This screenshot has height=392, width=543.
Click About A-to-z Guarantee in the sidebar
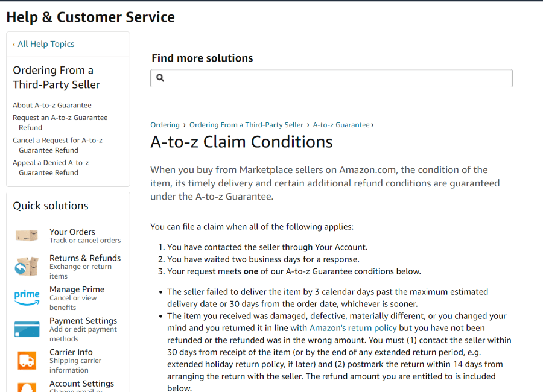tap(52, 105)
